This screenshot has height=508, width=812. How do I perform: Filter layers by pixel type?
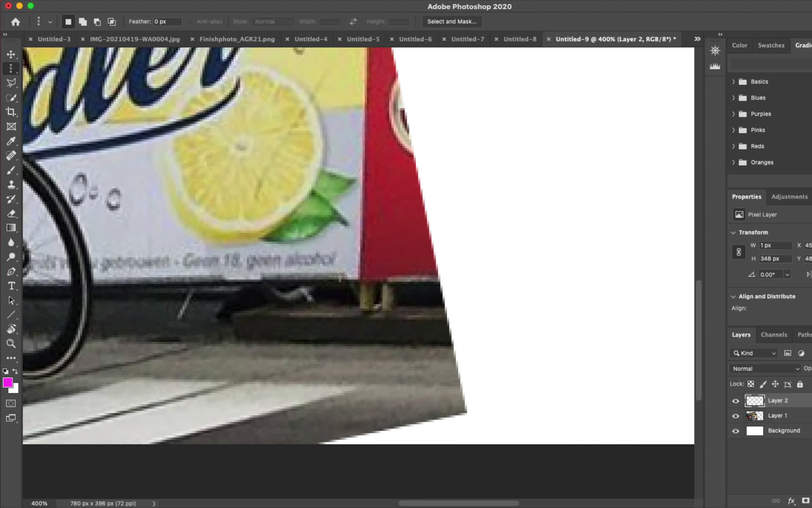point(787,353)
